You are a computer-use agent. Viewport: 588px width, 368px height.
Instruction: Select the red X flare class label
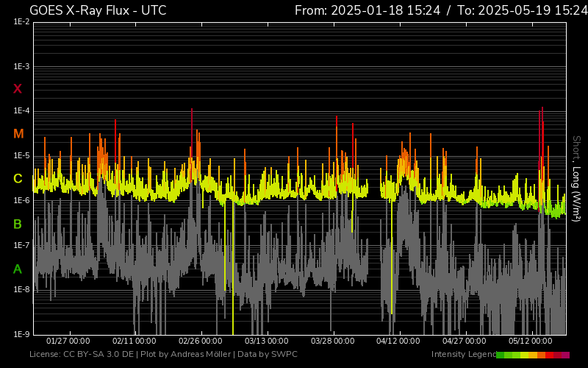18,89
